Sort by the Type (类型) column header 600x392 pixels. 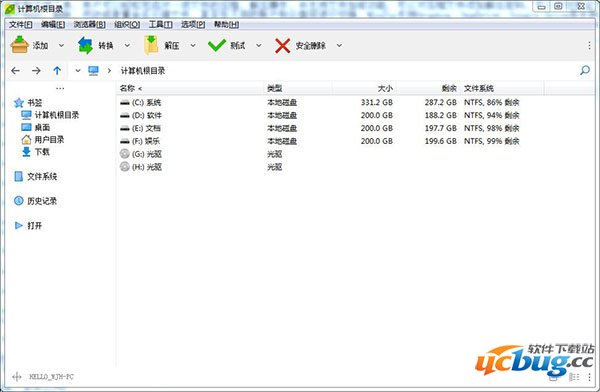pyautogui.click(x=298, y=88)
